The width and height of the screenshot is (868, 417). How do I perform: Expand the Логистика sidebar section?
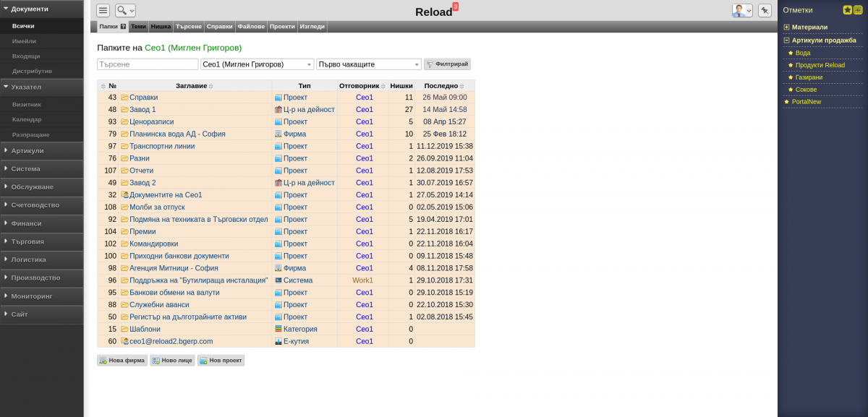41,259
